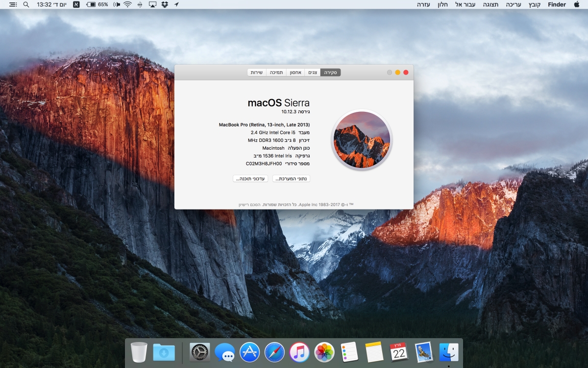Viewport: 588px width, 368px height.
Task: Click the עדכוני תוכנה (Software Update) button
Action: pyautogui.click(x=250, y=179)
